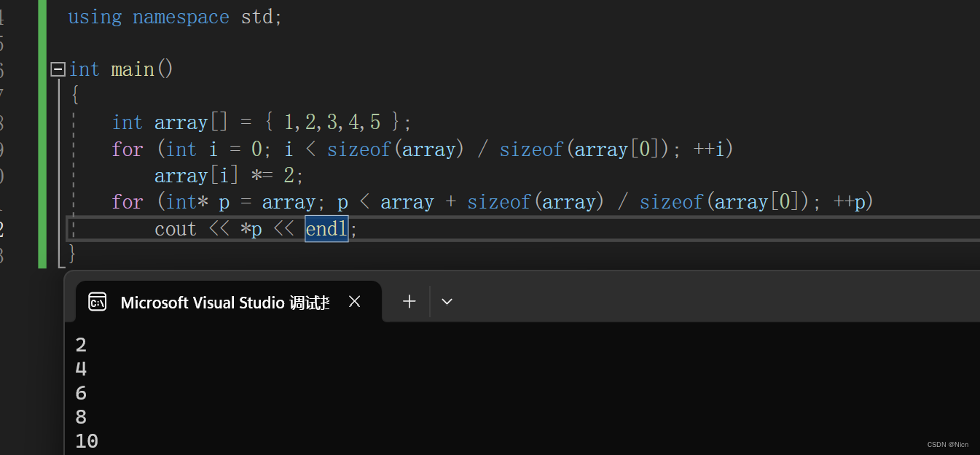
Task: Click the output value 10 in the terminal
Action: 85,440
